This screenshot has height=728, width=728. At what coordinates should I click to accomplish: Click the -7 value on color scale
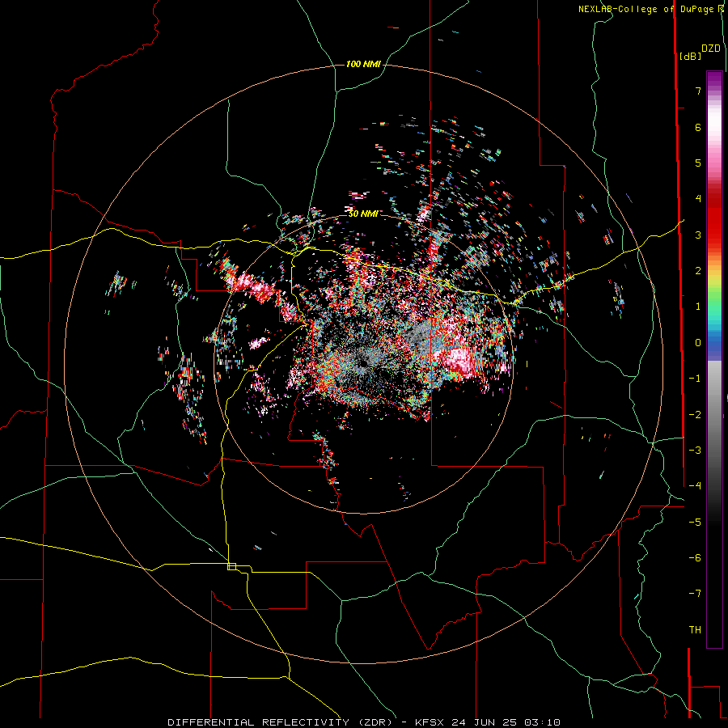(x=695, y=594)
